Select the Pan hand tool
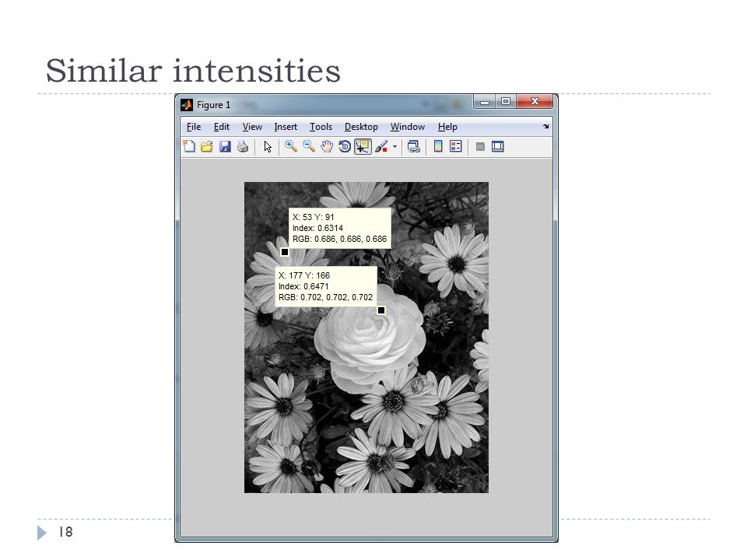This screenshot has width=747, height=560. point(326,146)
